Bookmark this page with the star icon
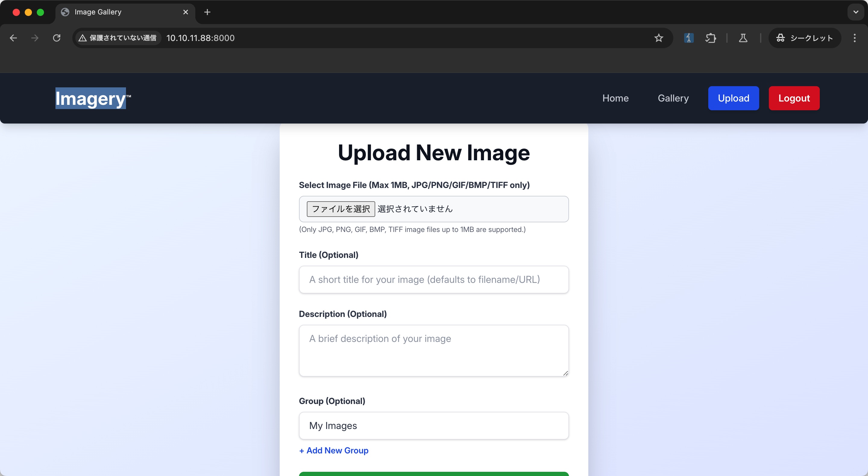Viewport: 868px width, 476px height. pos(659,38)
